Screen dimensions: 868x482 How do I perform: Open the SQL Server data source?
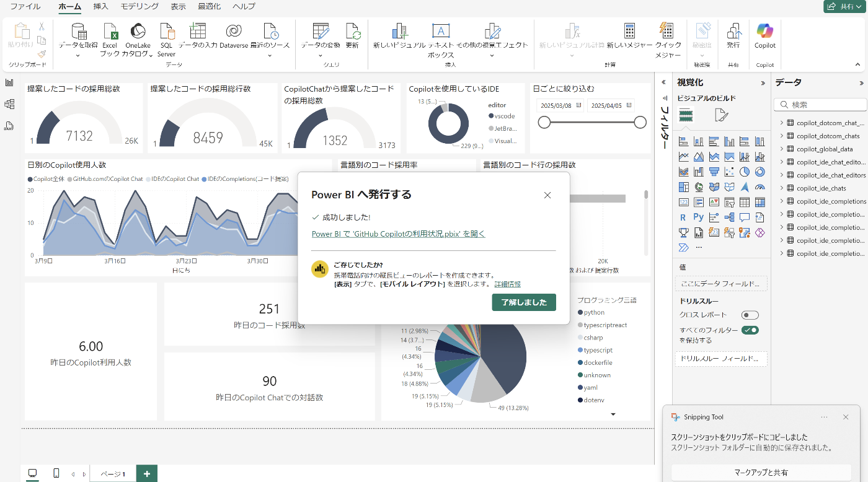(166, 41)
